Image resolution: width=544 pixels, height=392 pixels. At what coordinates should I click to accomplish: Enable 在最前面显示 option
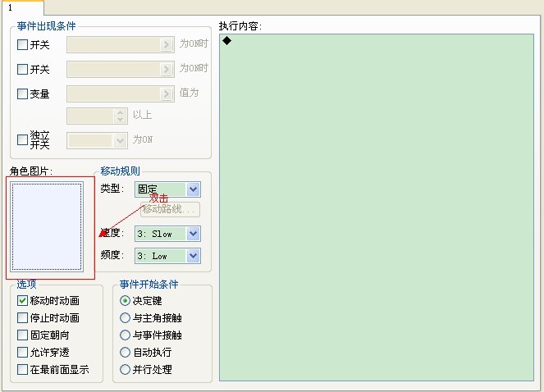pos(22,370)
